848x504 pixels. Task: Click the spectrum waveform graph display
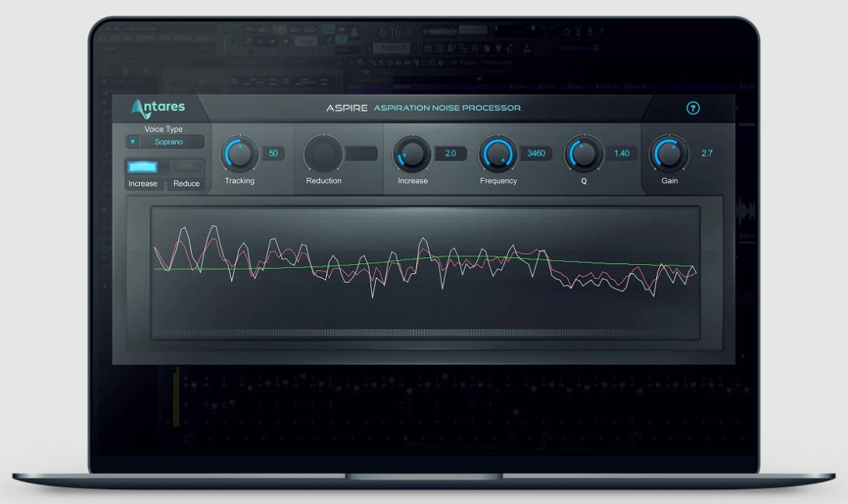pos(425,272)
